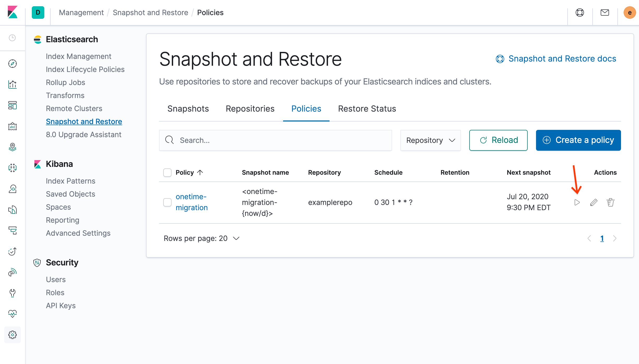Click the help/documentation icon in top-right
The width and height of the screenshot is (639, 364).
(x=580, y=13)
